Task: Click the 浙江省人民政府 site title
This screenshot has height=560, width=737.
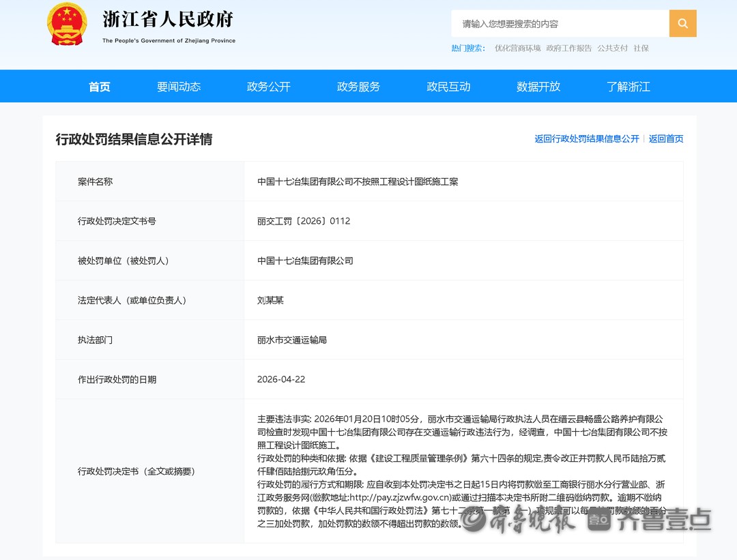Action: click(168, 20)
